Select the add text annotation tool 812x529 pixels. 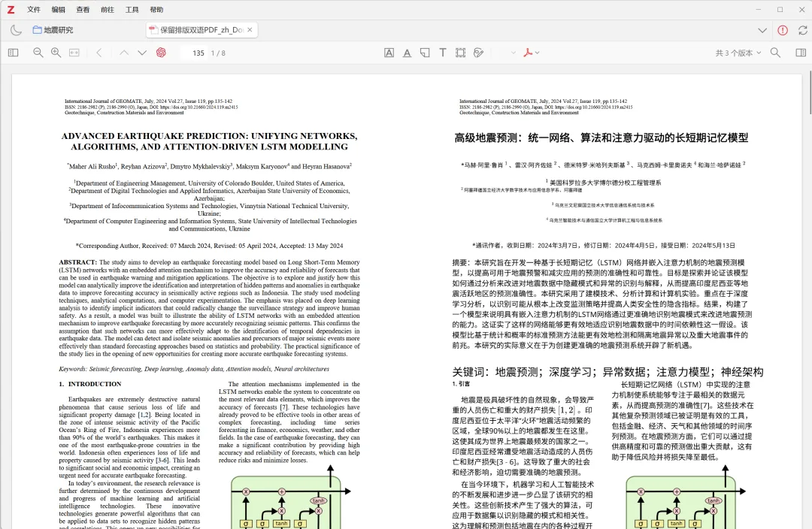pyautogui.click(x=443, y=53)
